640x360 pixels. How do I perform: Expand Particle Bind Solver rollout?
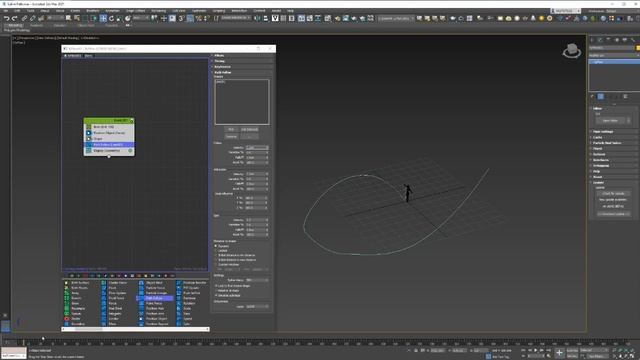click(614, 143)
